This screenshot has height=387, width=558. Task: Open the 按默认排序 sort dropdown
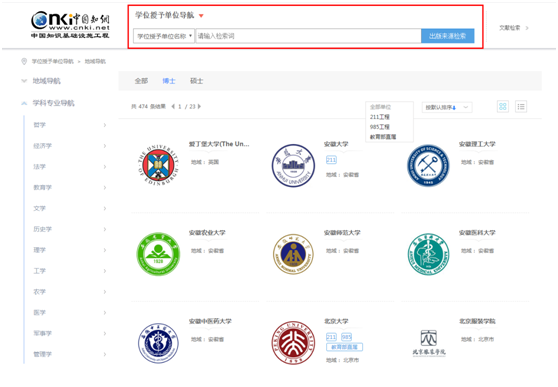[447, 107]
